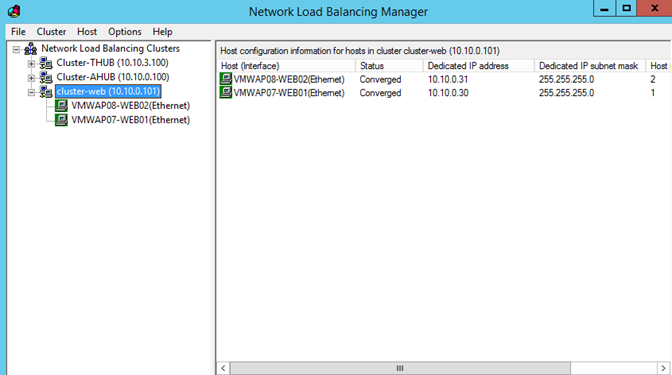Click host priority value 1
The width and height of the screenshot is (672, 375).
(653, 93)
